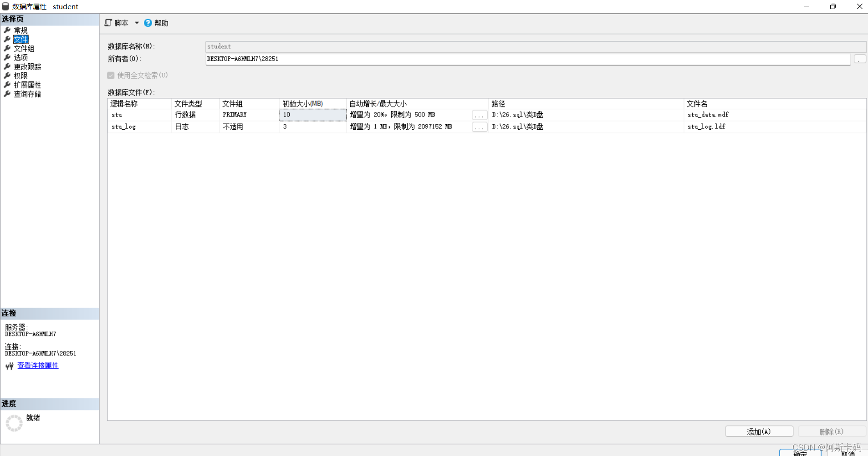Click the 文件类型 column header

click(196, 104)
